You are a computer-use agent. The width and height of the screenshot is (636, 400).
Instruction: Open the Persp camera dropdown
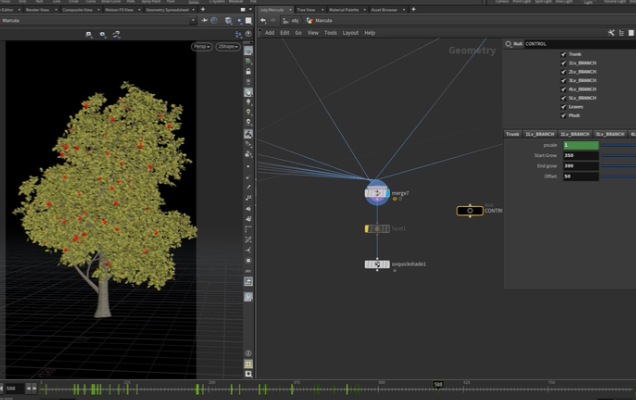click(203, 47)
